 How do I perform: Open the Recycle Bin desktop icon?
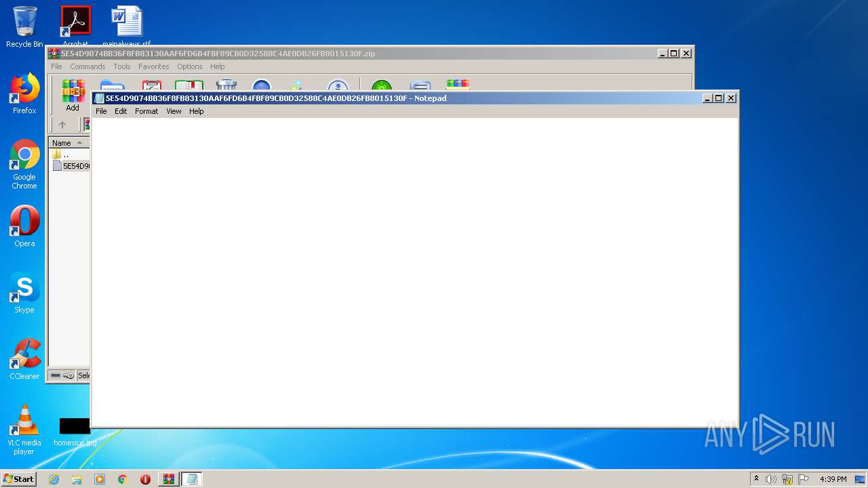[24, 27]
